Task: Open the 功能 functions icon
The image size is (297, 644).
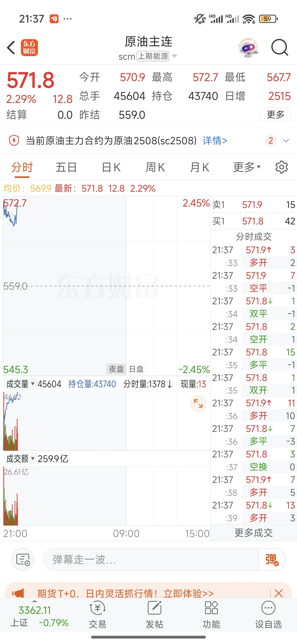Action: click(x=211, y=615)
